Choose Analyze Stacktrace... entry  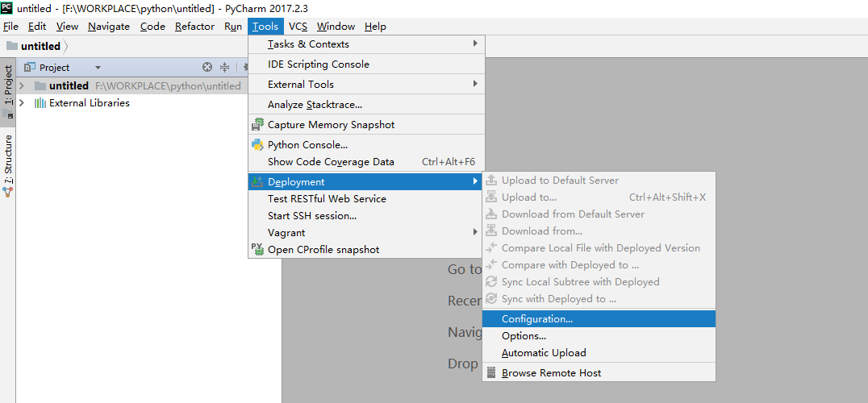[x=366, y=105]
